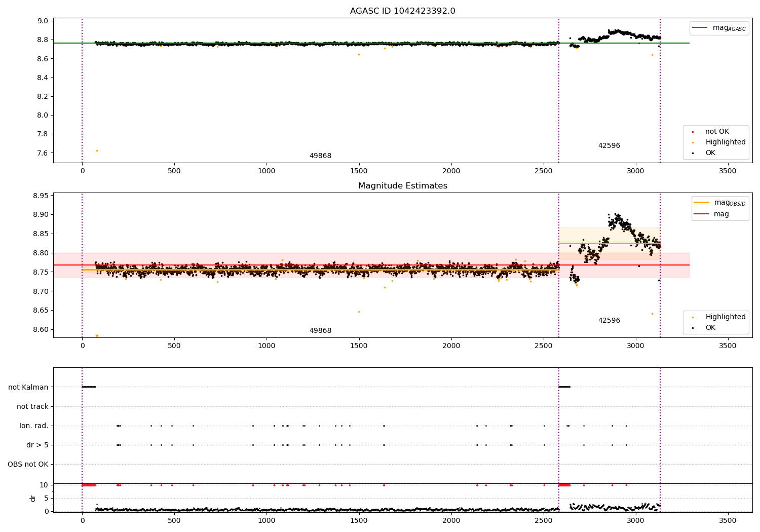The image size is (760, 532).
Task: Click the '1000' x-axis tick in the top plot
Action: point(267,171)
